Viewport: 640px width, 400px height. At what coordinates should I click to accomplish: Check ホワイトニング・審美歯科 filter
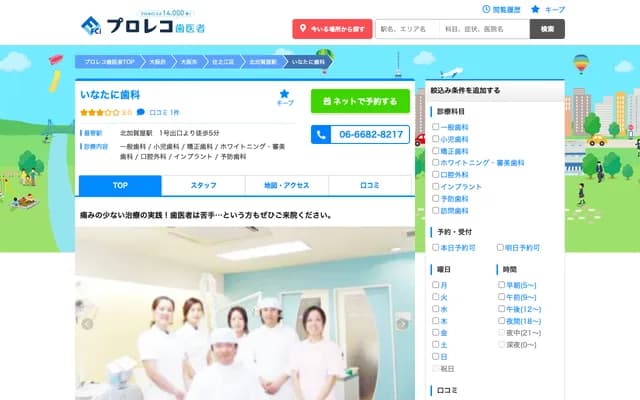coord(436,162)
